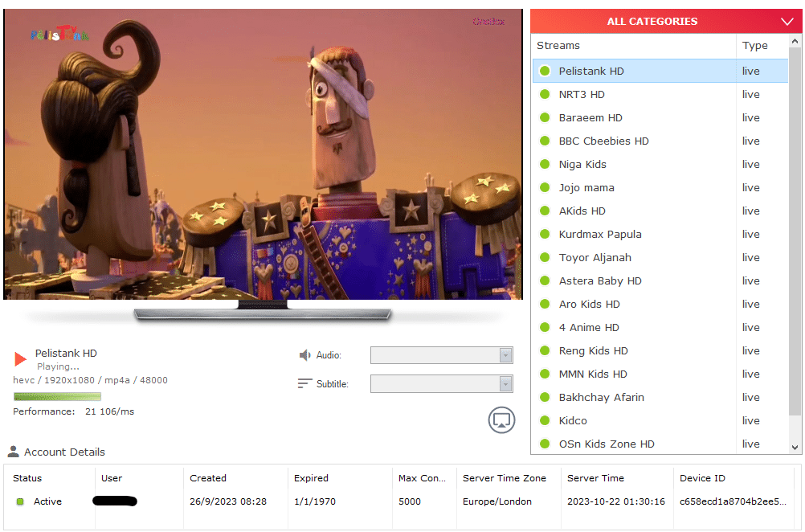Click the Account Details person icon
Viewport: 805px width, 532px height.
[14, 452]
